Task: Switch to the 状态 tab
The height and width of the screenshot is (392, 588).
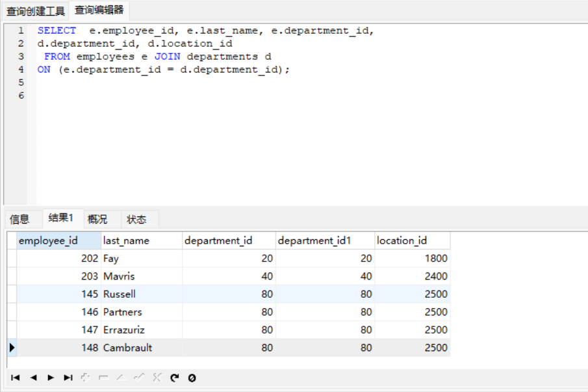Action: click(136, 219)
